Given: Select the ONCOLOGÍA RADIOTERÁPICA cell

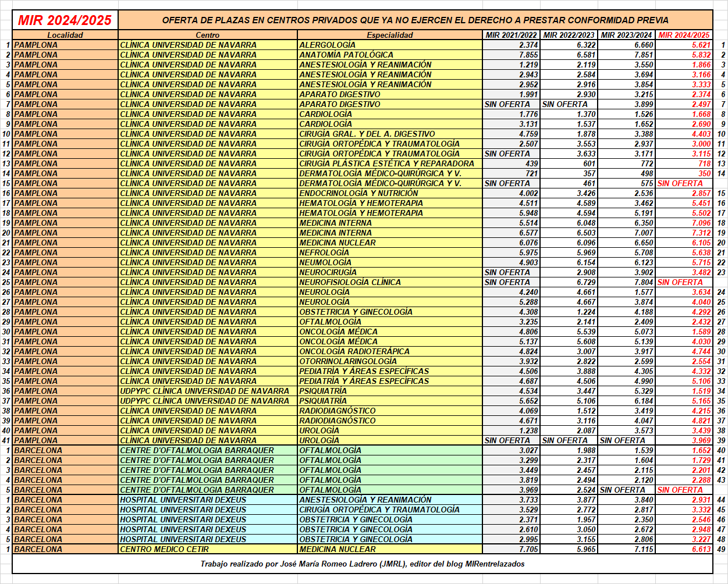Looking at the screenshot, I should pos(390,351).
